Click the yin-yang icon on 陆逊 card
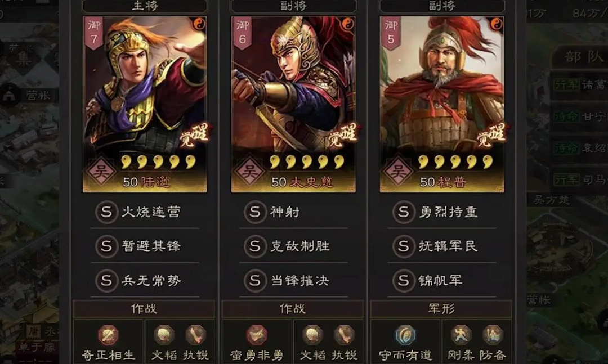 (199, 24)
